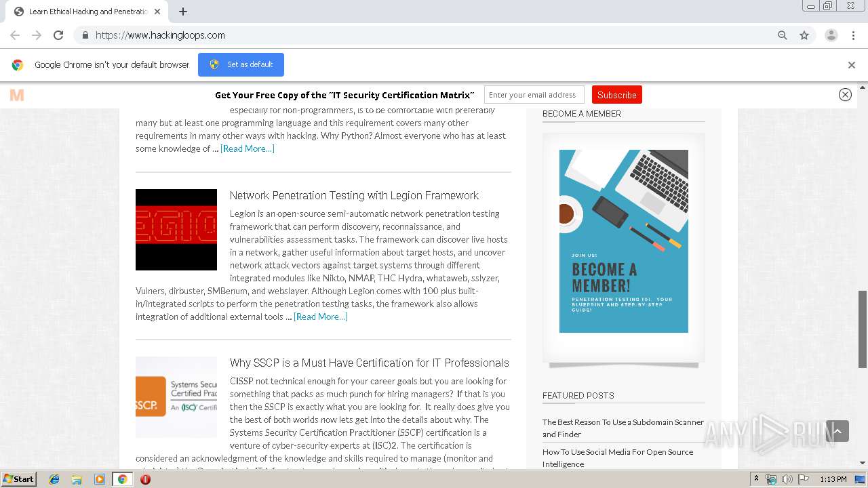Close the Learn Ethical Hacking tab
Viewport: 868px width, 488px height.
(x=157, y=12)
